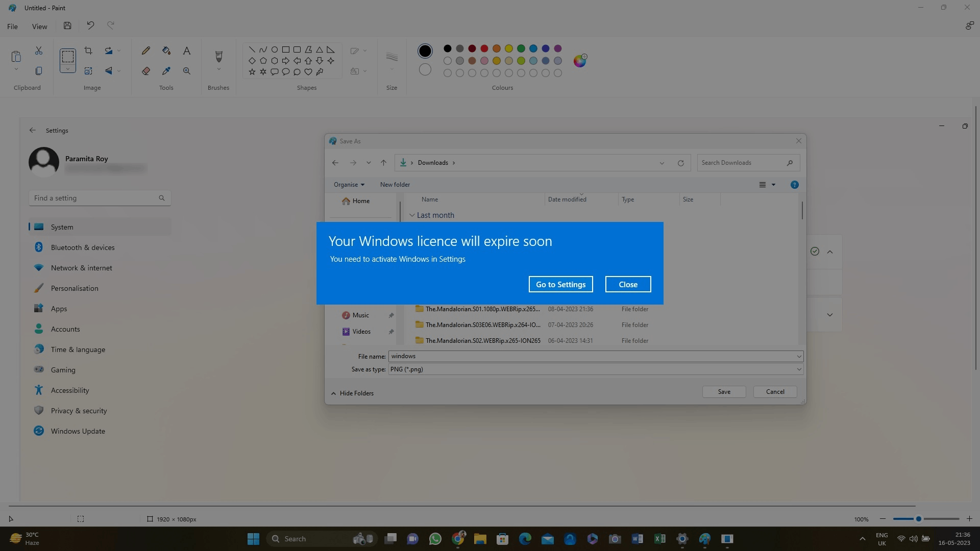Select the Pencil tool in Paint
This screenshot has height=551, width=980.
[146, 51]
